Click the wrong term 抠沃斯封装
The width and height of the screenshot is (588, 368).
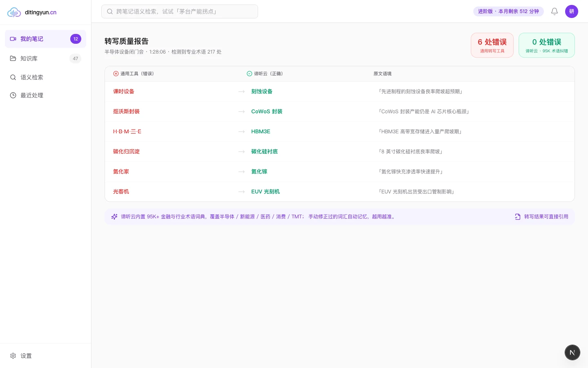[x=126, y=112]
